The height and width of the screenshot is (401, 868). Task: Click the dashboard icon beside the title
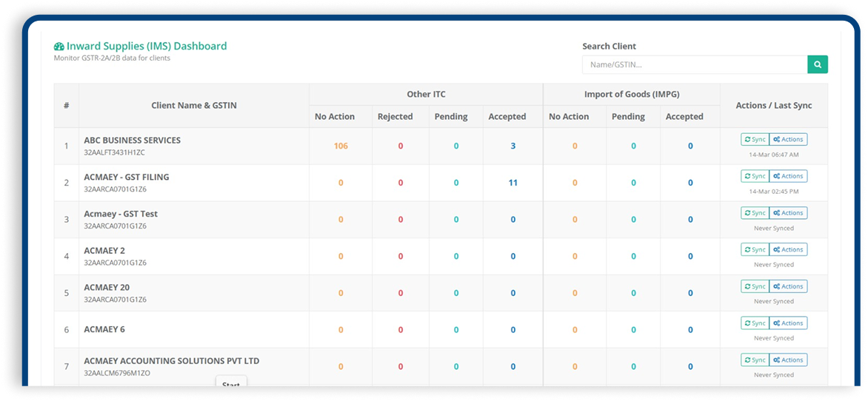click(x=59, y=47)
